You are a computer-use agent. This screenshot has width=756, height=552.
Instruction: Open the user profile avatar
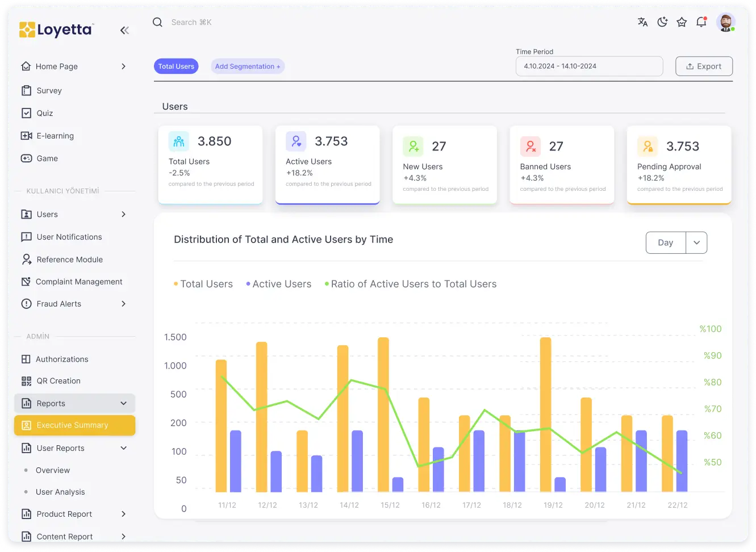pyautogui.click(x=725, y=22)
